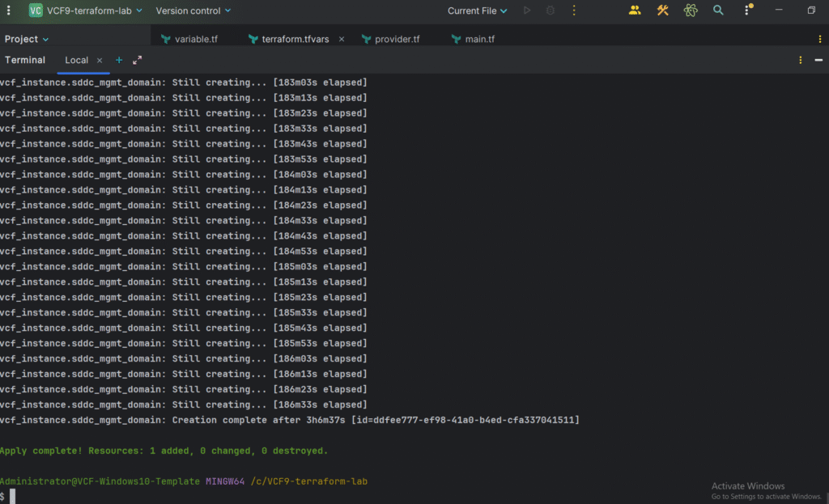Open the Version control dropdown
Viewport: 829px width, 504px height.
193,11
